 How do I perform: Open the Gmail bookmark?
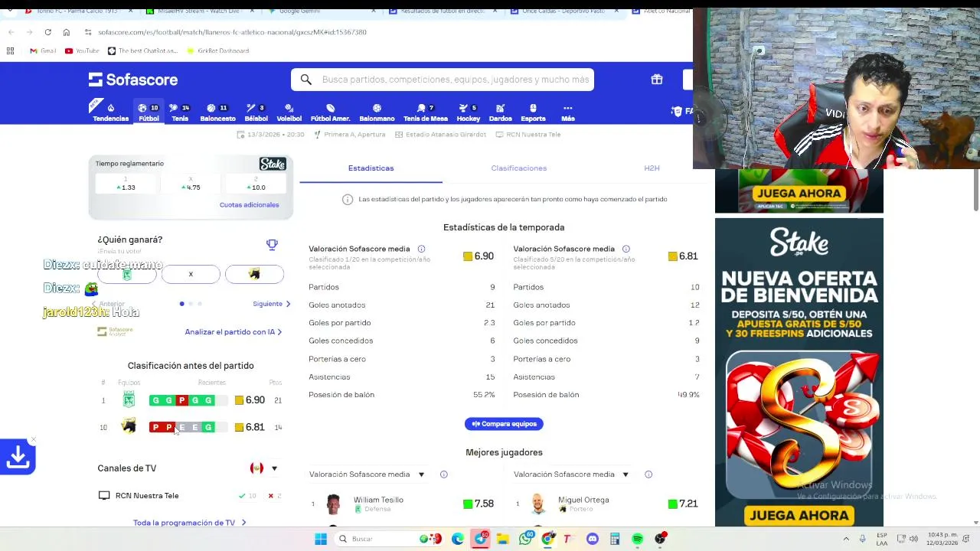coord(43,51)
